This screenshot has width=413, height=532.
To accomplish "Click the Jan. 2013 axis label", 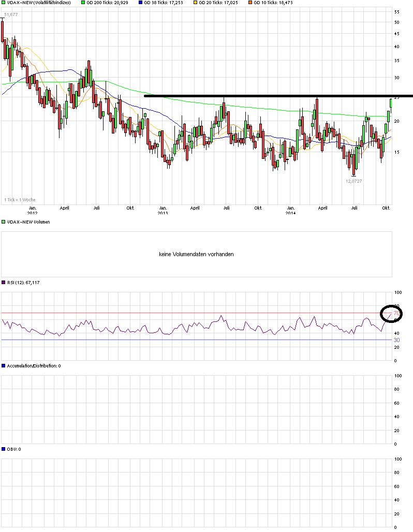I will (163, 210).
